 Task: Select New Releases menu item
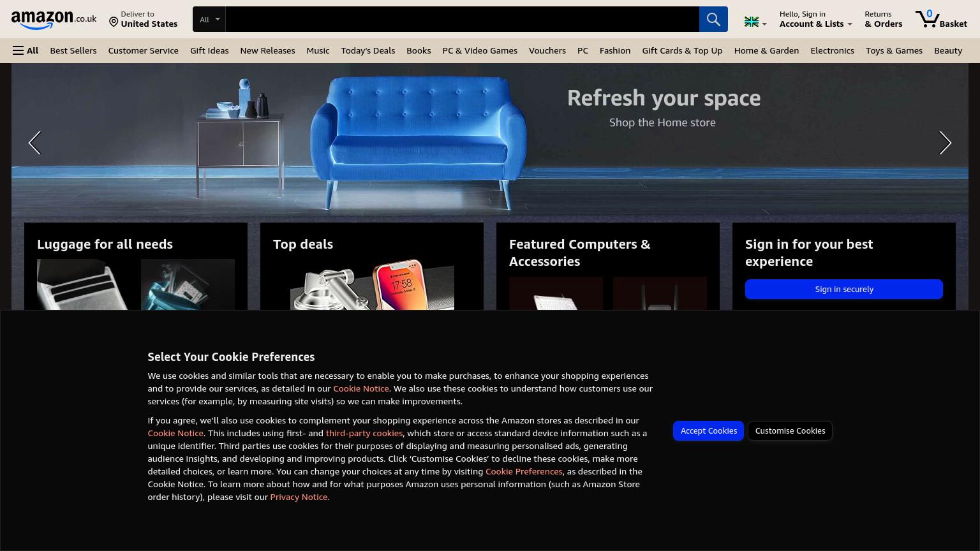pos(267,50)
